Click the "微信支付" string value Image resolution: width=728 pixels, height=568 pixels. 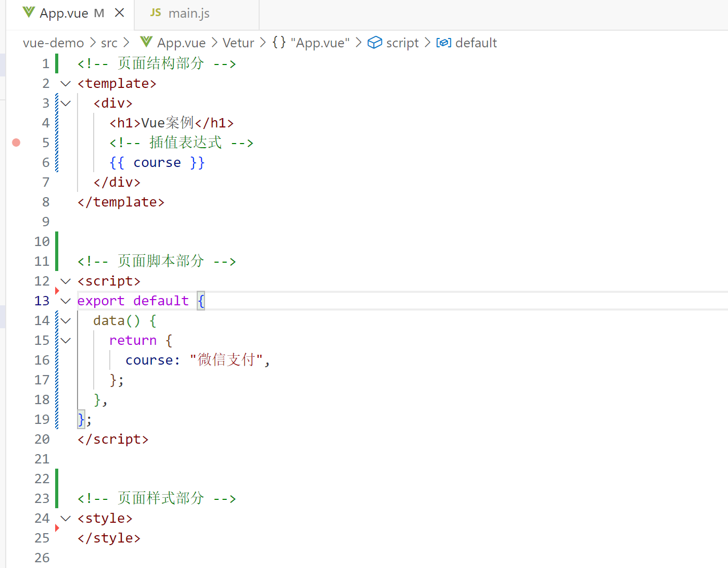226,360
